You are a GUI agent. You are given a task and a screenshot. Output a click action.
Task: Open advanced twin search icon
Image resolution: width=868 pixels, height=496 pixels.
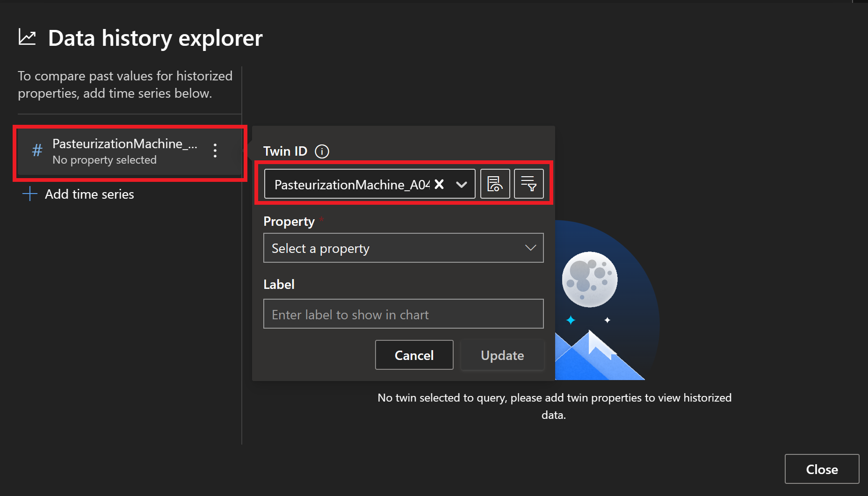(x=495, y=184)
